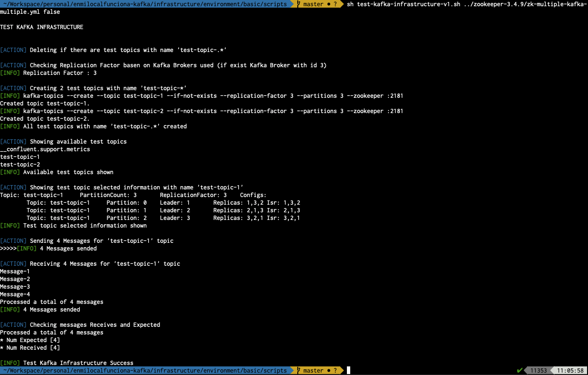Click 'Replicas: 1,3,2' in the partition table
This screenshot has height=375, width=588.
(x=238, y=203)
